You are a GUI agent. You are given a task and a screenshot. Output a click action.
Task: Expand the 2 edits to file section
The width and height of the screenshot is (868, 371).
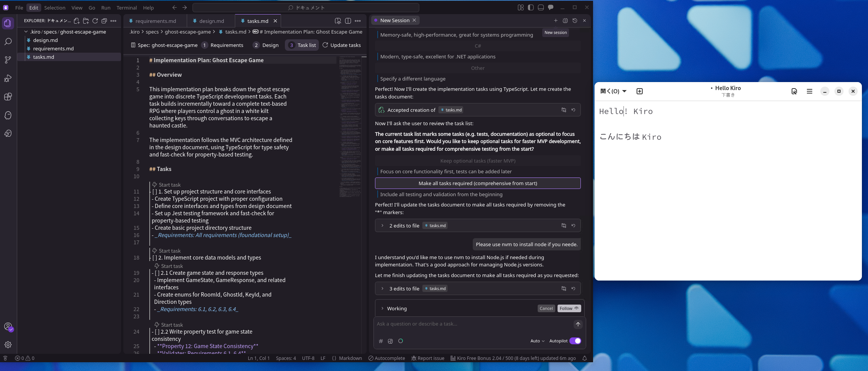[382, 226]
